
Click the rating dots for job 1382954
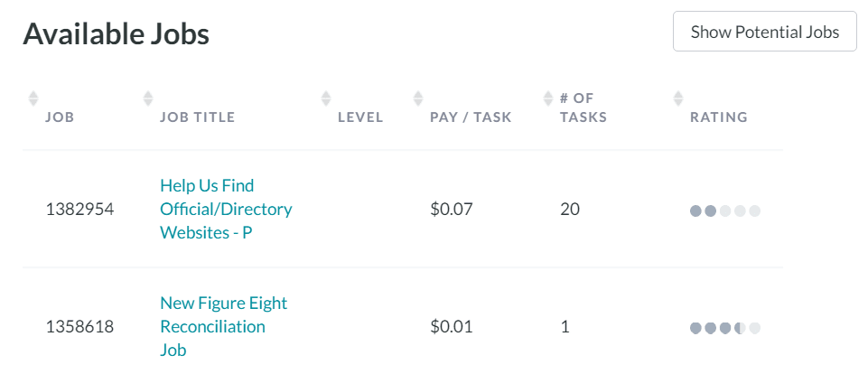pyautogui.click(x=725, y=210)
